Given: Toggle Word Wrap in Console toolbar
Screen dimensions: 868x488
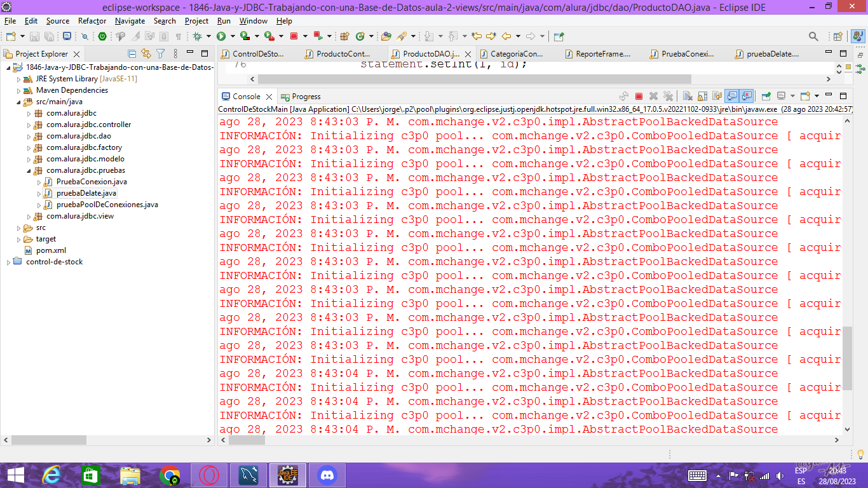Looking at the screenshot, I should click(717, 97).
